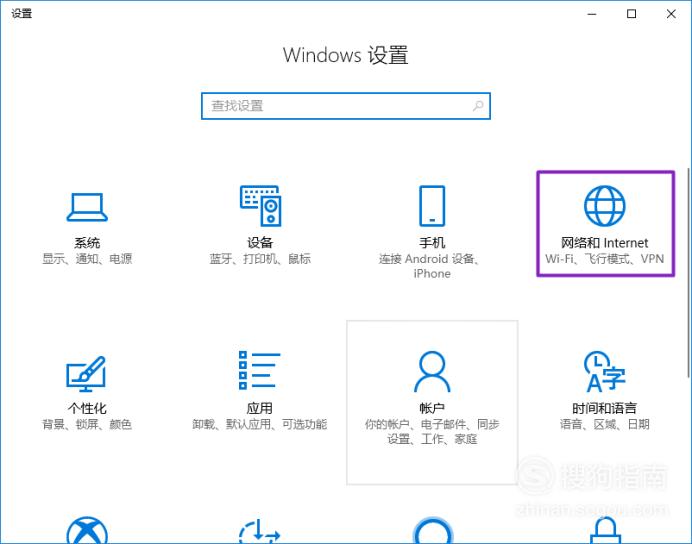Open the 应用 list icon
The image size is (692, 544).
click(260, 370)
